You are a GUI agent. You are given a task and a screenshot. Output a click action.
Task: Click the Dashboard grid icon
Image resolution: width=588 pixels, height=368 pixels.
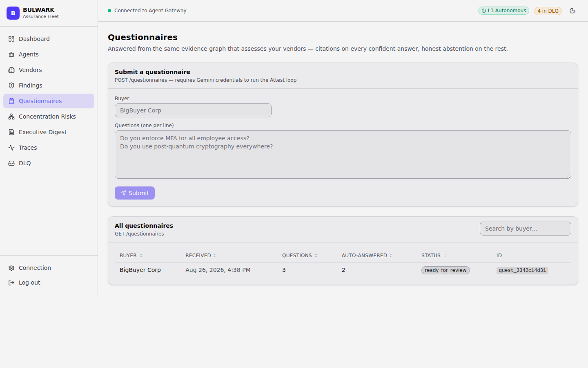click(11, 39)
